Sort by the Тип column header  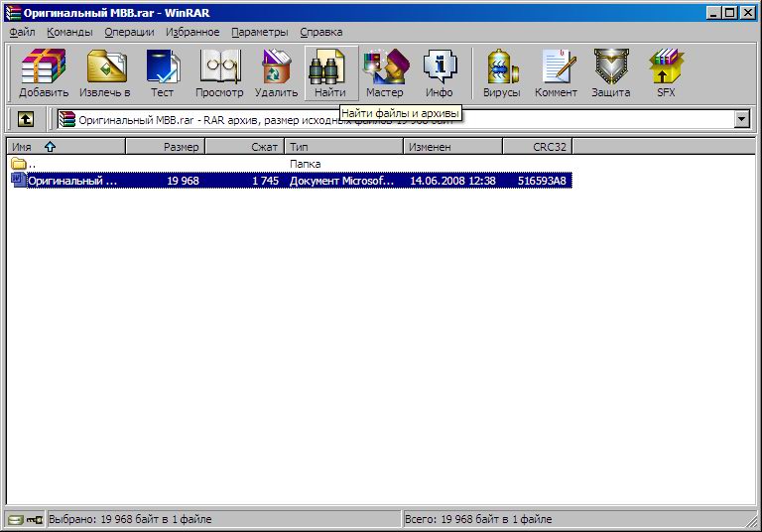(344, 146)
